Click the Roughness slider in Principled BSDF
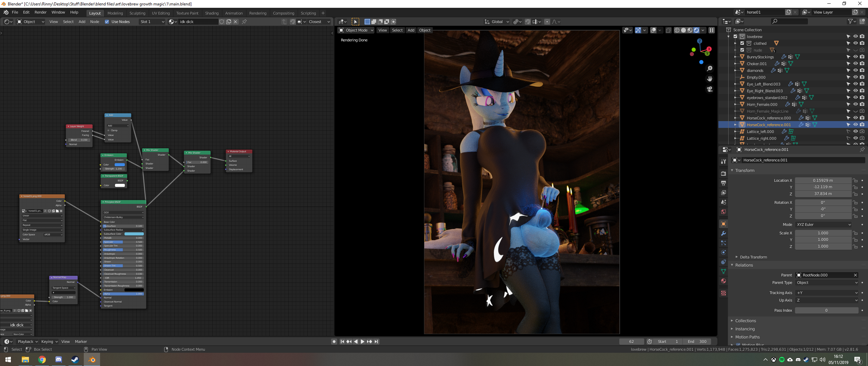Image resolution: width=868 pixels, height=366 pixels. pos(123,250)
